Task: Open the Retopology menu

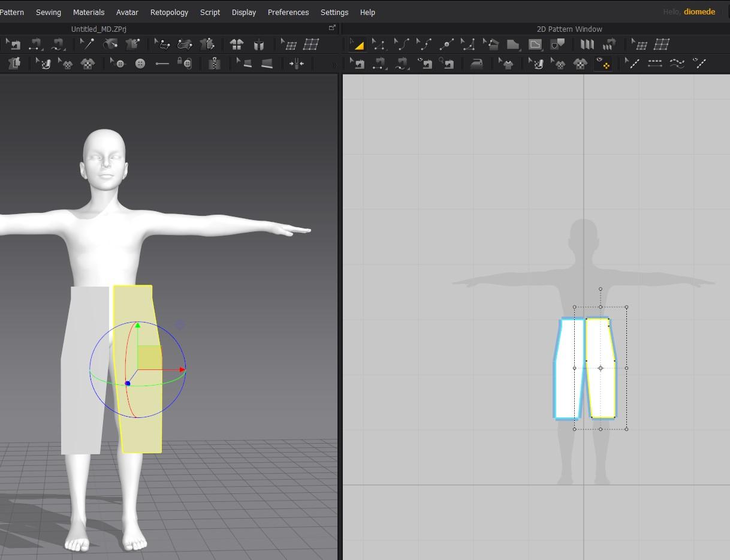Action: pos(169,12)
